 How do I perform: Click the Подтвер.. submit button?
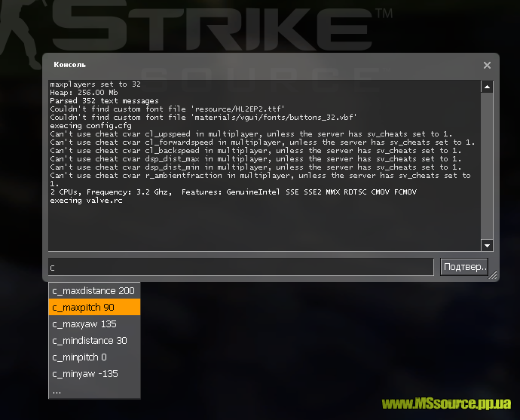tap(464, 267)
